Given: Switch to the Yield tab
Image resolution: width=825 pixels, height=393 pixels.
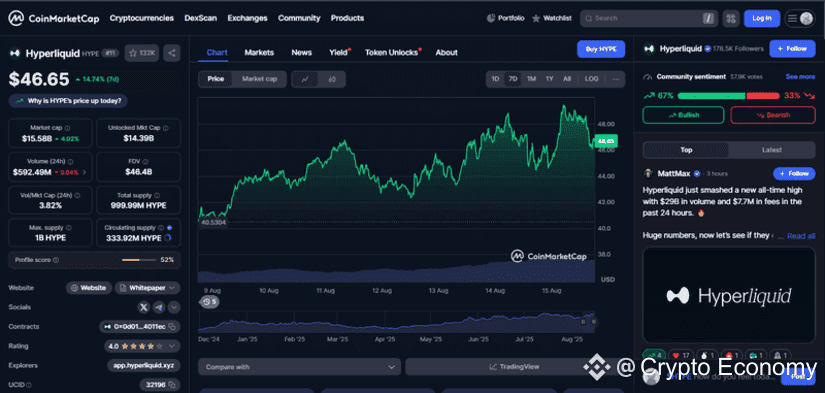Looking at the screenshot, I should click(338, 53).
